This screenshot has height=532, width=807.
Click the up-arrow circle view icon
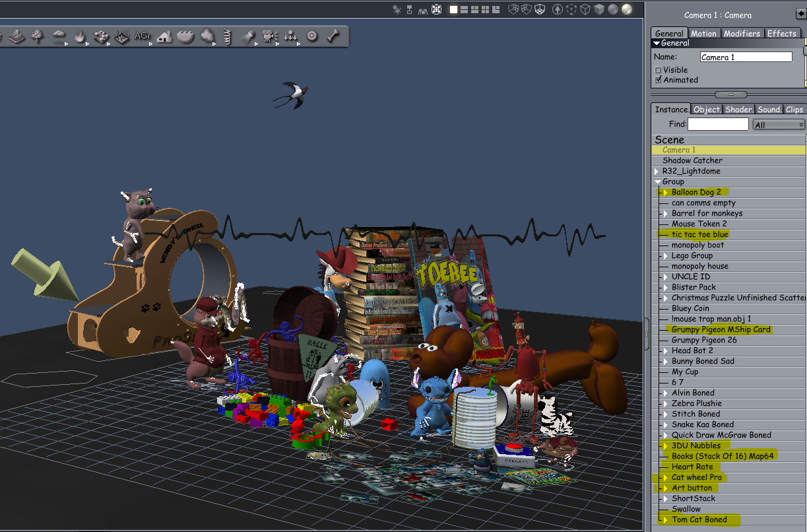pos(558,9)
